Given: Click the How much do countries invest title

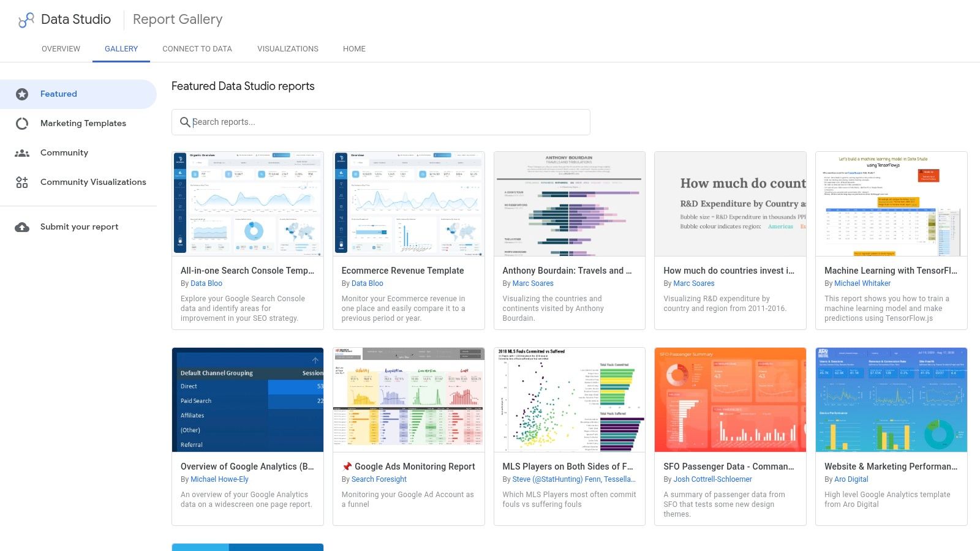Looking at the screenshot, I should [x=729, y=271].
